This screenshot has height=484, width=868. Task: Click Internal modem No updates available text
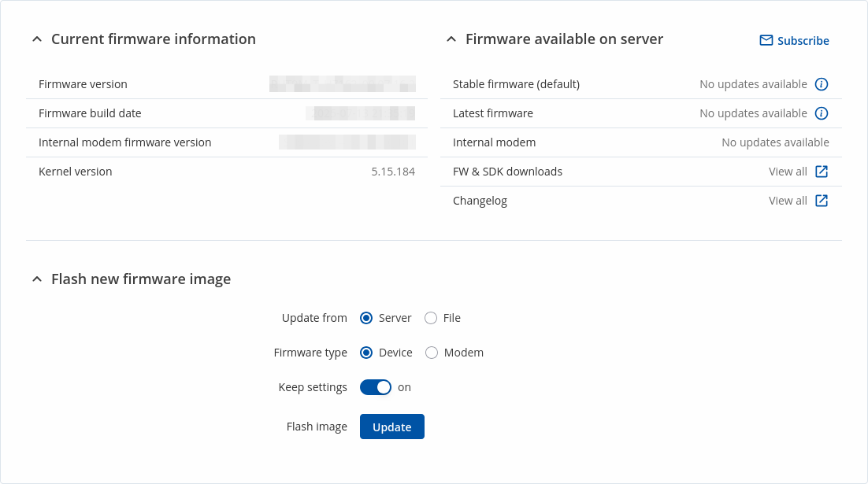click(775, 142)
